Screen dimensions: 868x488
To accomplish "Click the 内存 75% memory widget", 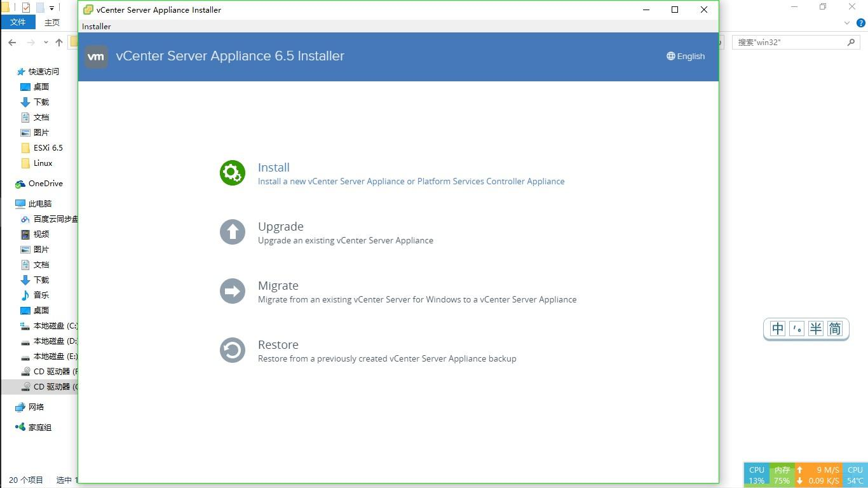I will coord(782,475).
